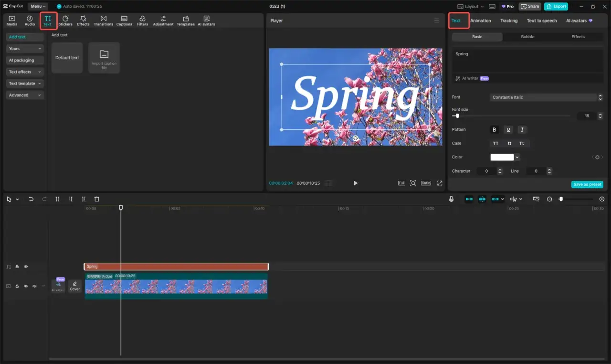Viewport: 611px width, 364px height.
Task: Open the Font dropdown showing Constantia Italic
Action: [x=544, y=97]
